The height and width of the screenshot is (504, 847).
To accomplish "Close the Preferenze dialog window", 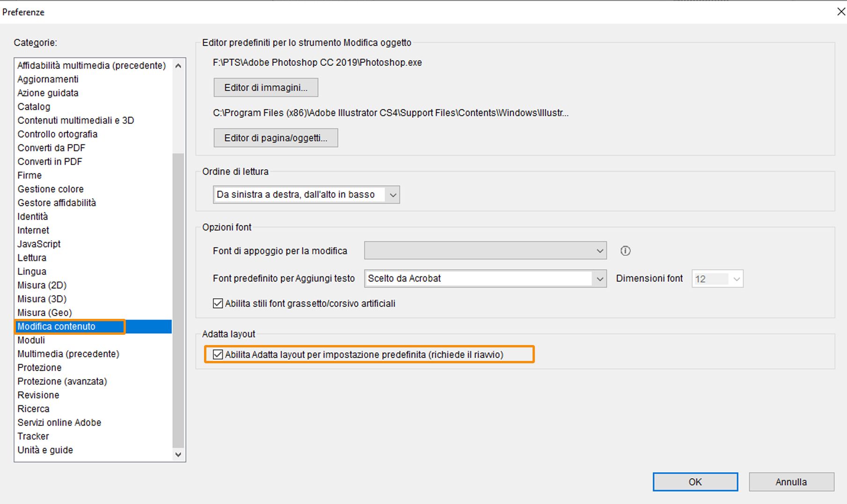I will [841, 12].
